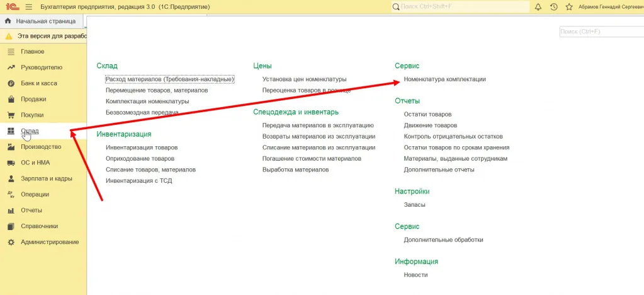
Task: Open notifications bell icon
Action: pos(538,7)
